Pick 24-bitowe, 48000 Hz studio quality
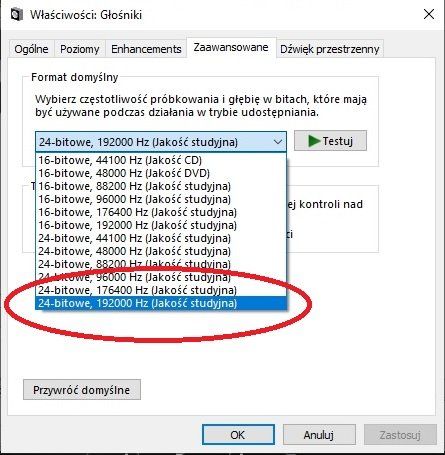Screen dimensions: 445x455 pos(161,251)
